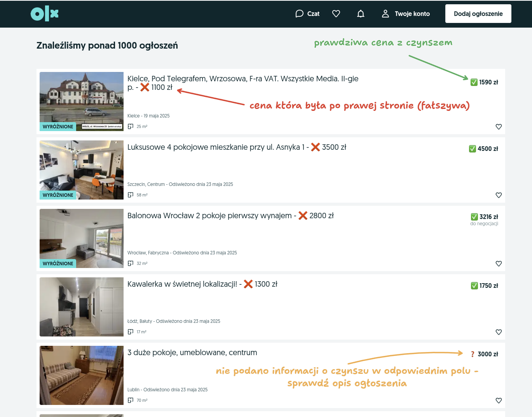Favorite the Balonowa Wrocław listing
This screenshot has width=532, height=417.
(x=499, y=264)
